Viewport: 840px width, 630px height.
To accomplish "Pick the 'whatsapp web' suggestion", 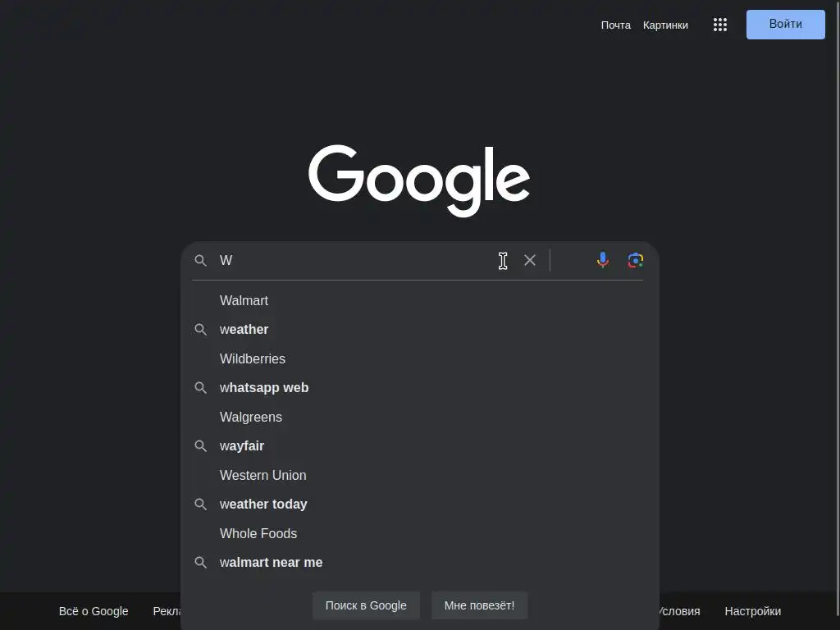I will [420, 388].
